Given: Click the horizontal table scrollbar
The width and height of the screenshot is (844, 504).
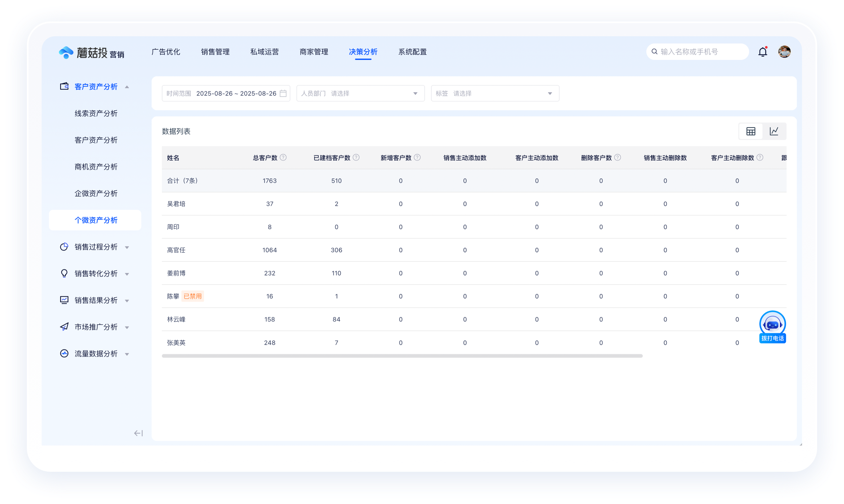Looking at the screenshot, I should pos(402,356).
